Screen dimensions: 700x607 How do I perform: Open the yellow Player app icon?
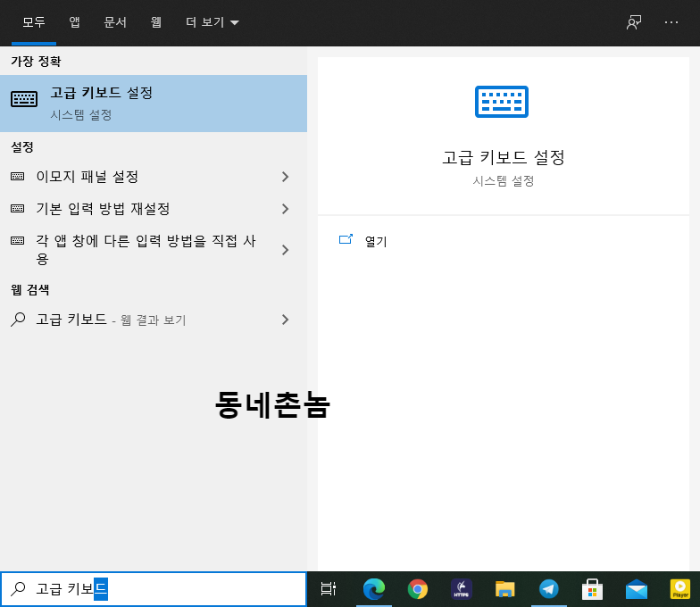680,589
